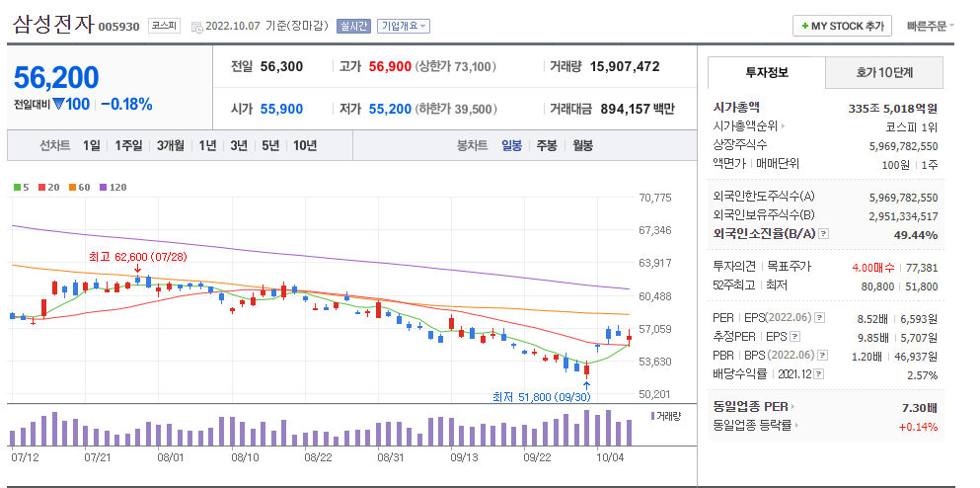The image size is (980, 488).
Task: Click the purple 120-day average legend swatch
Action: coord(103,187)
